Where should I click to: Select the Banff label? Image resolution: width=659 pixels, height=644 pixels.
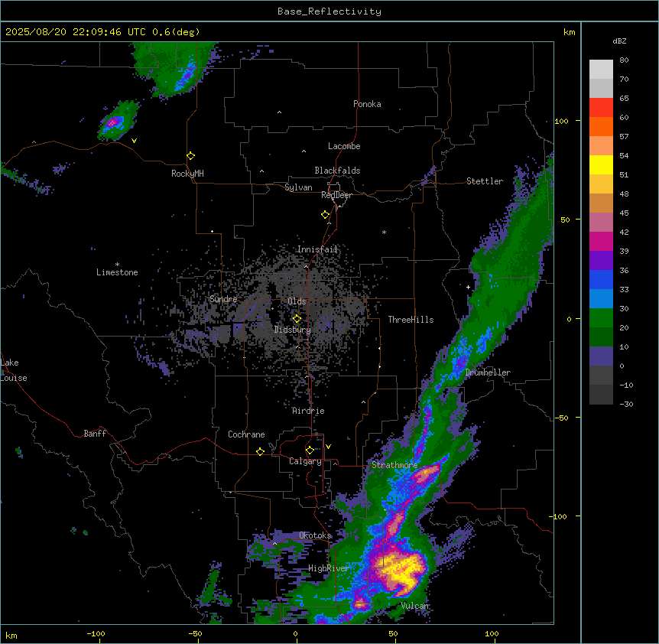pyautogui.click(x=95, y=434)
